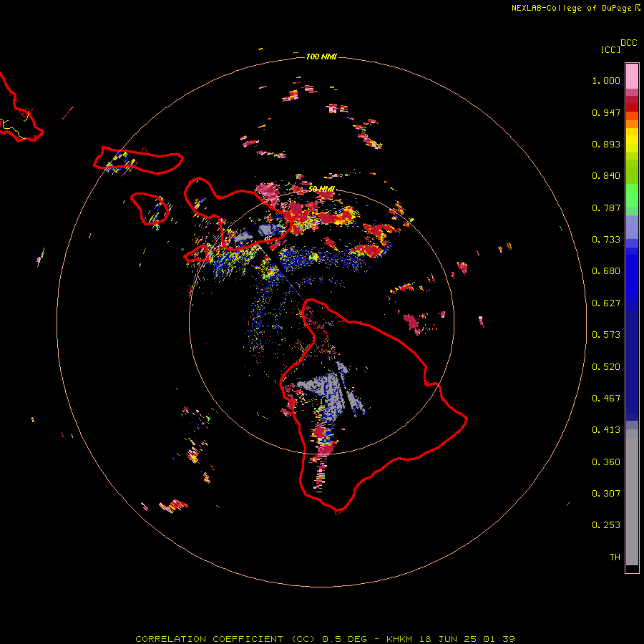Pick the light pink band atop color scale

pyautogui.click(x=632, y=76)
